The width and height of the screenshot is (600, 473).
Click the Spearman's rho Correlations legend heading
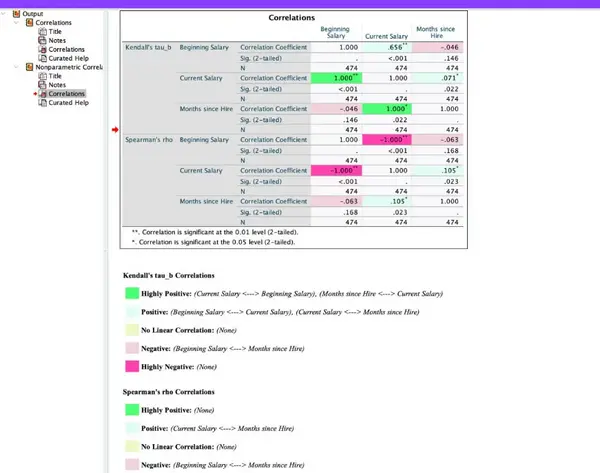pyautogui.click(x=168, y=392)
